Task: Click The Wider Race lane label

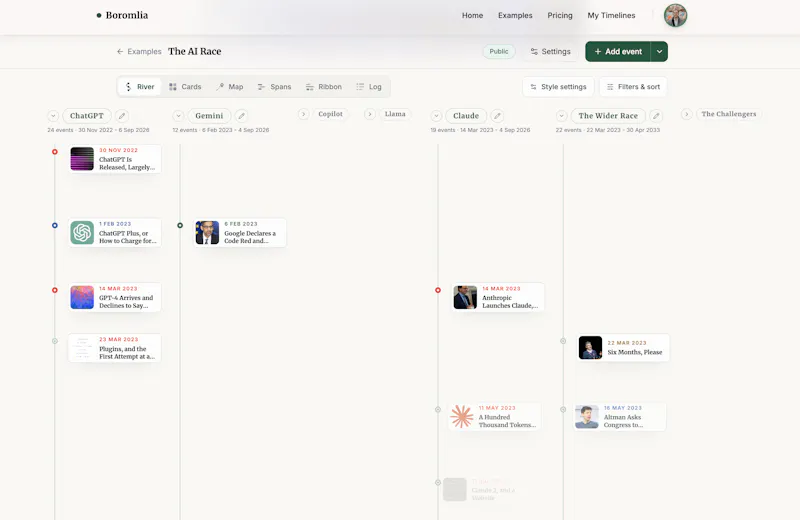Action: coord(608,116)
